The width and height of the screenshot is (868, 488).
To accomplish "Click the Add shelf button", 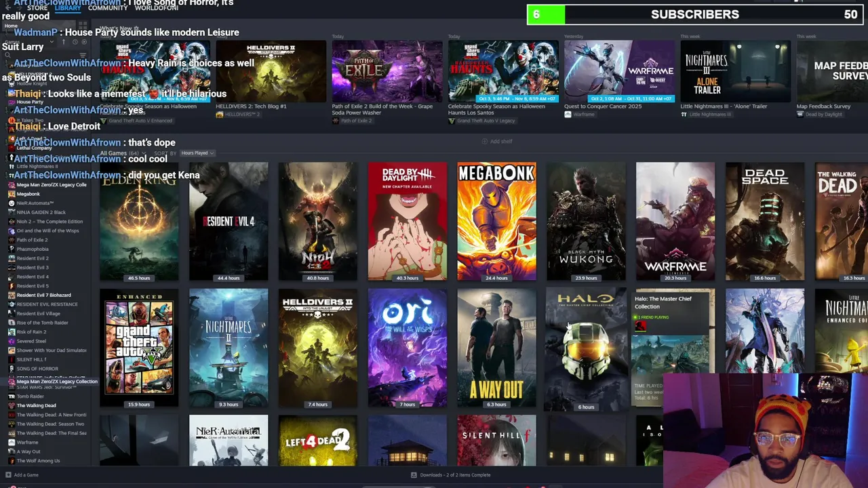I will 497,142.
